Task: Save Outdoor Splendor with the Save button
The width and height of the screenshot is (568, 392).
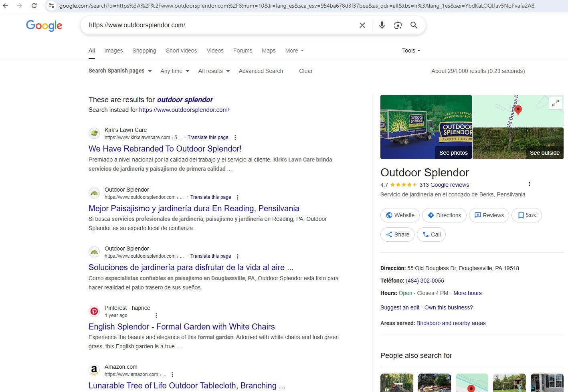Action: pyautogui.click(x=527, y=215)
